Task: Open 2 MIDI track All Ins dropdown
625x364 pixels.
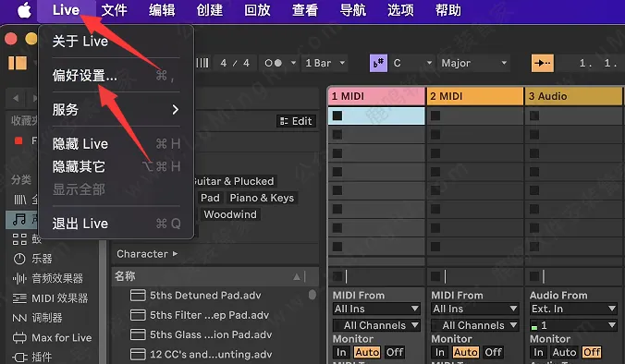Action: 474,309
